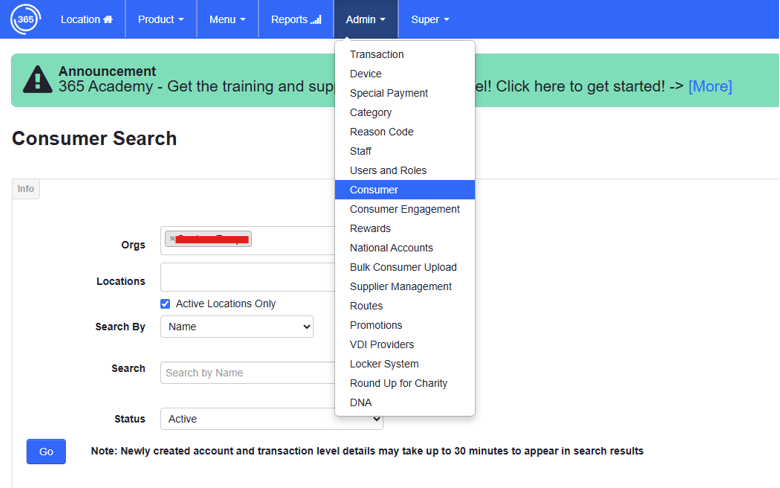780x488 pixels.
Task: Select Routes menu item
Action: [405, 306]
